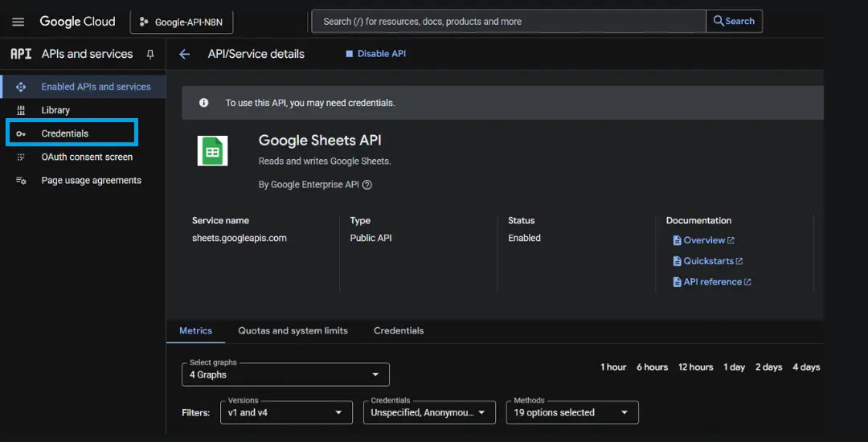Screen dimensions: 868x442
Task: Click the document icon beside Overview
Action: 677,240
